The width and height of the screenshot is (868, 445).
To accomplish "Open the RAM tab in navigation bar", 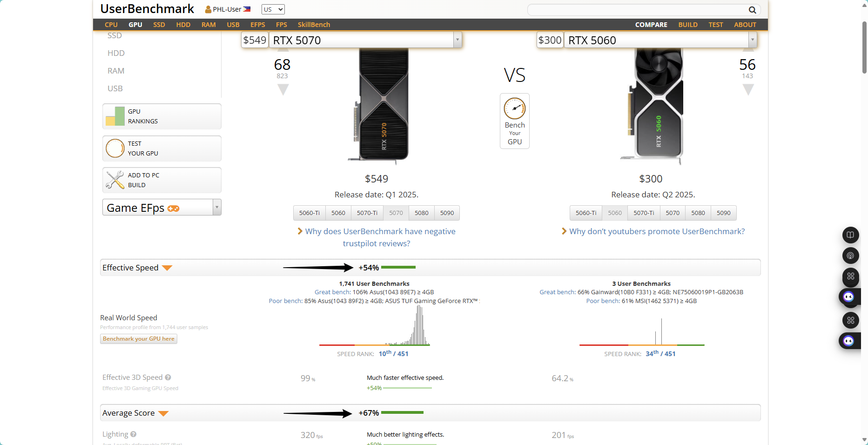I will point(209,25).
